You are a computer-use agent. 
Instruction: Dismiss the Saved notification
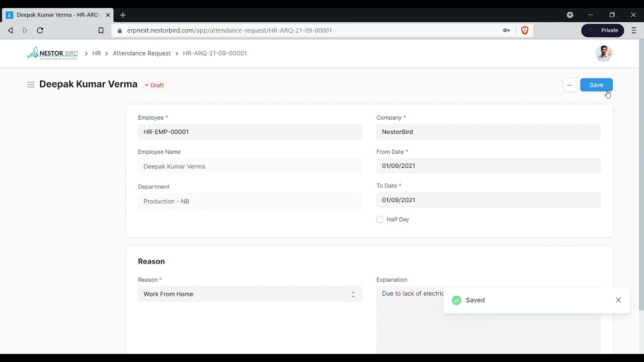click(618, 300)
